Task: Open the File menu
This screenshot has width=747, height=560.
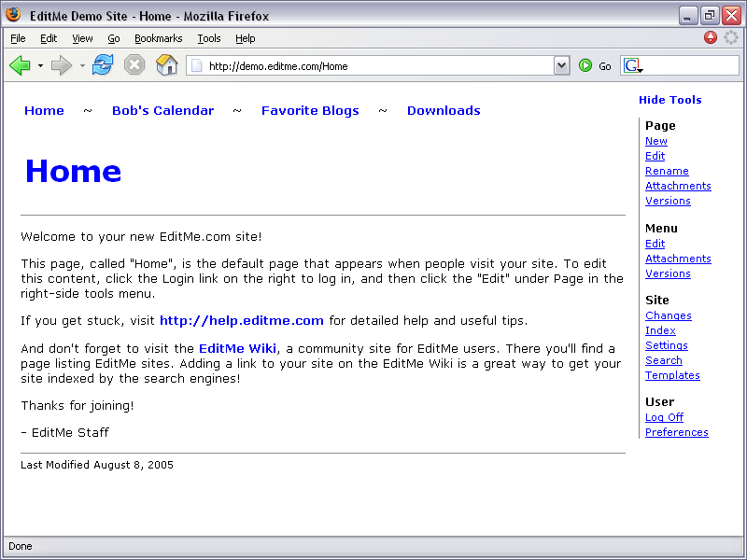Action: coord(18,38)
